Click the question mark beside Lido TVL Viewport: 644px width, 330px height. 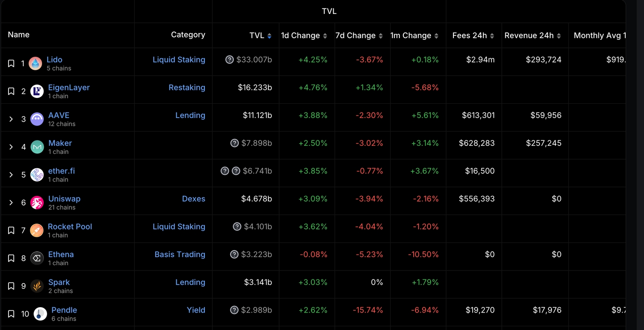pyautogui.click(x=229, y=59)
